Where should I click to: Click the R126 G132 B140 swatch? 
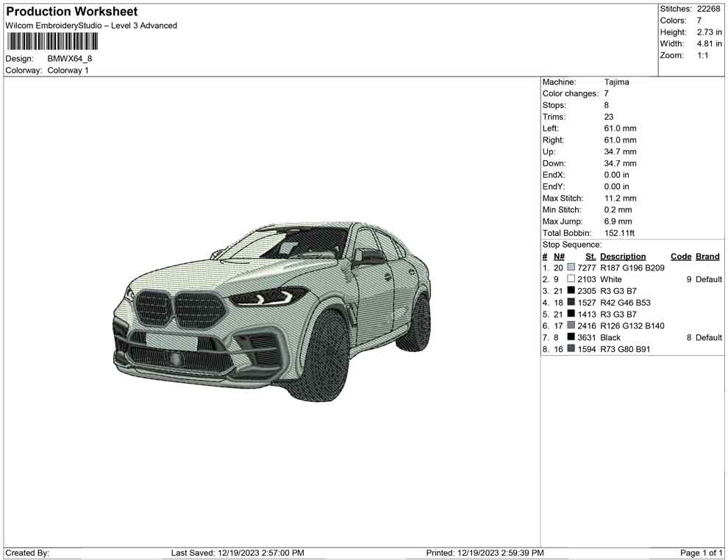pos(571,326)
